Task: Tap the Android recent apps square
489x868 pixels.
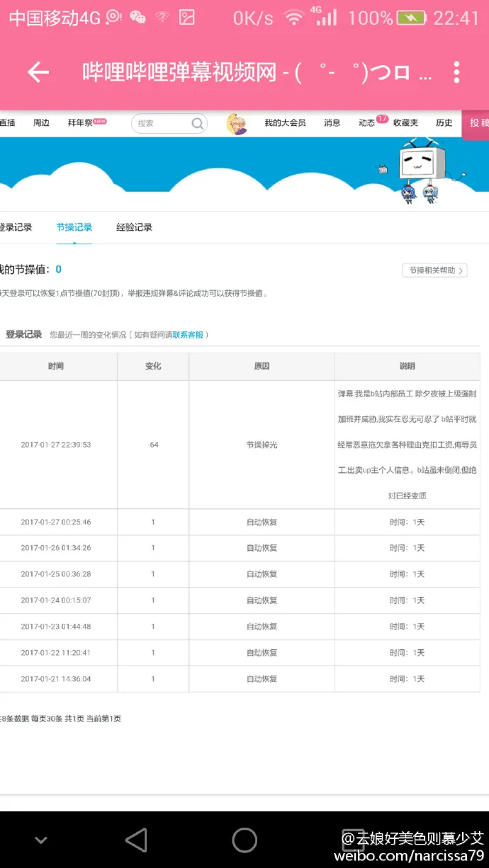Action: click(x=353, y=840)
